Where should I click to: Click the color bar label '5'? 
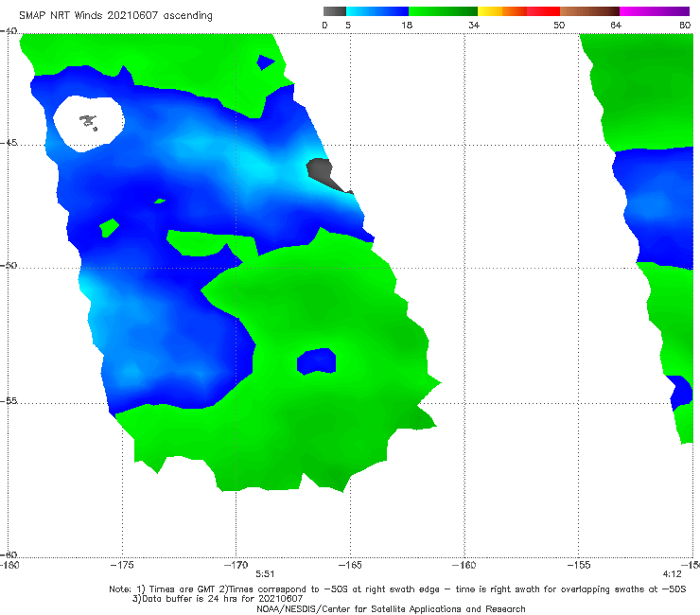(x=348, y=26)
